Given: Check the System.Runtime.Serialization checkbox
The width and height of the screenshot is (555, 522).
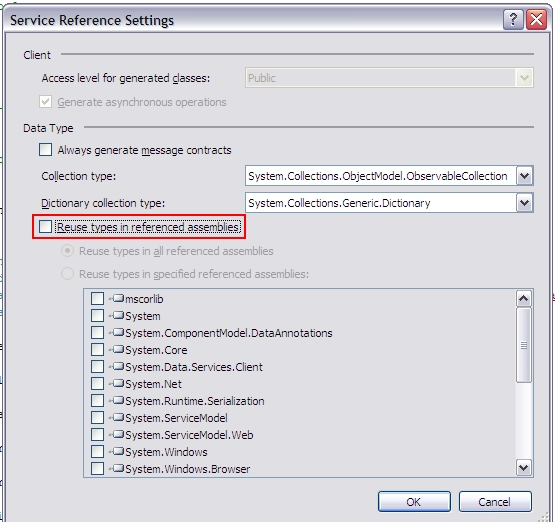Looking at the screenshot, I should (97, 400).
